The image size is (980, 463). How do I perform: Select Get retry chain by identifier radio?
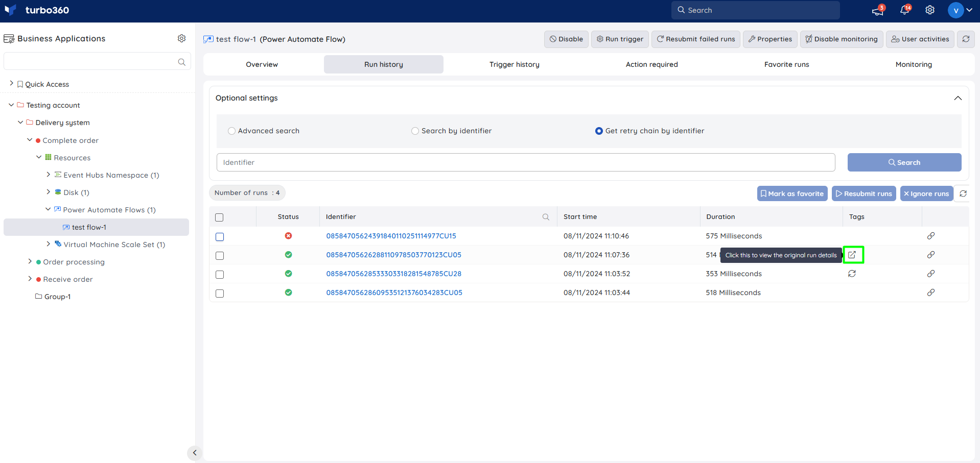click(599, 131)
